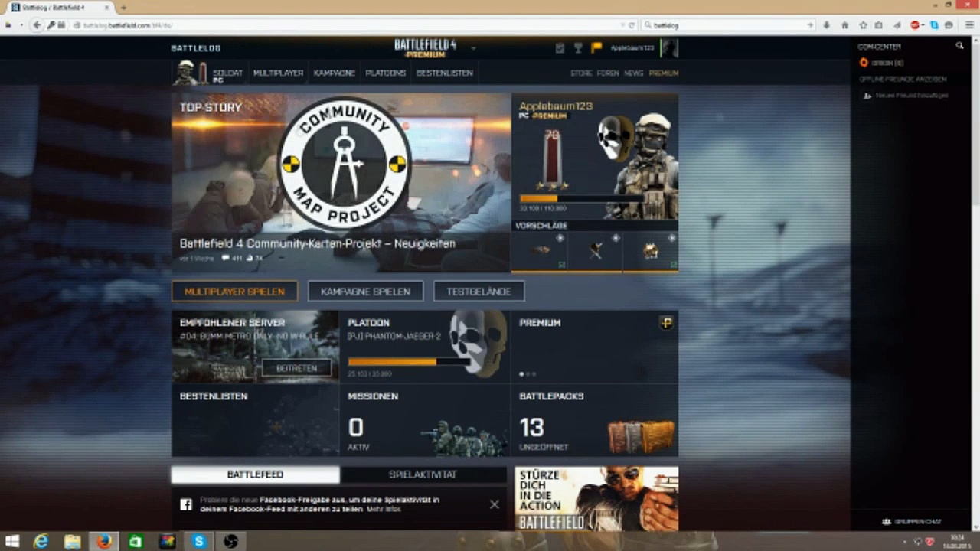The image size is (980, 551).
Task: Select first dot of Premium carousel
Action: 521,374
